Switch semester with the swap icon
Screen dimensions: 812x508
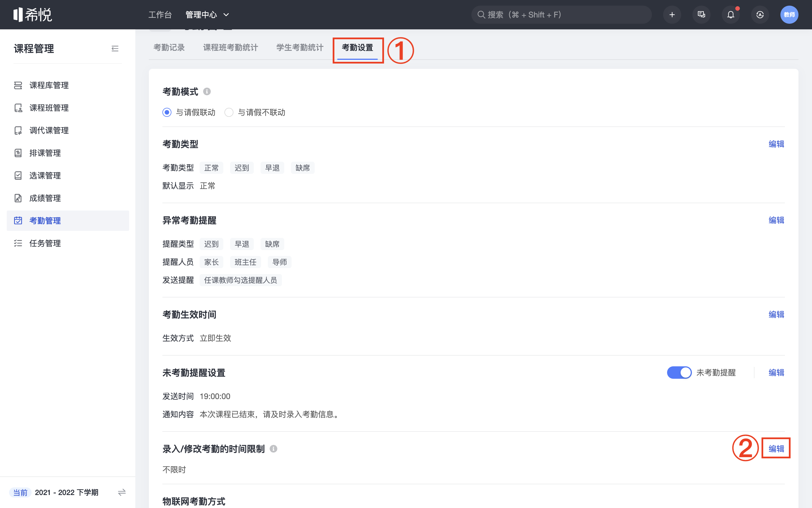pos(122,492)
